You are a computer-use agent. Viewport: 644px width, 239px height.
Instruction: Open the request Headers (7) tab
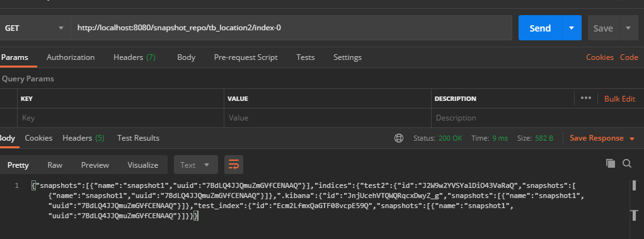click(134, 57)
